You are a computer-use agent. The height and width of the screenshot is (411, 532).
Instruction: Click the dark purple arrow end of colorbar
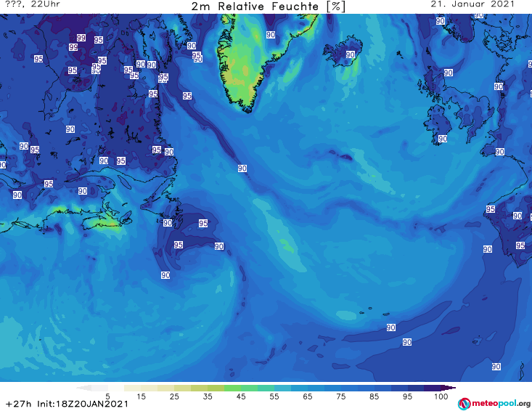(450, 388)
